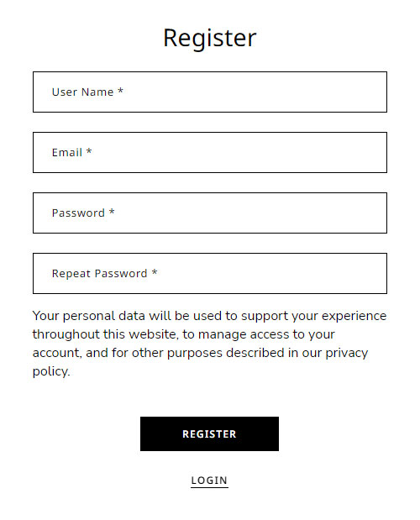The image size is (420, 520).
Task: Submit the form with the black REGISTER button
Action: [x=209, y=433]
